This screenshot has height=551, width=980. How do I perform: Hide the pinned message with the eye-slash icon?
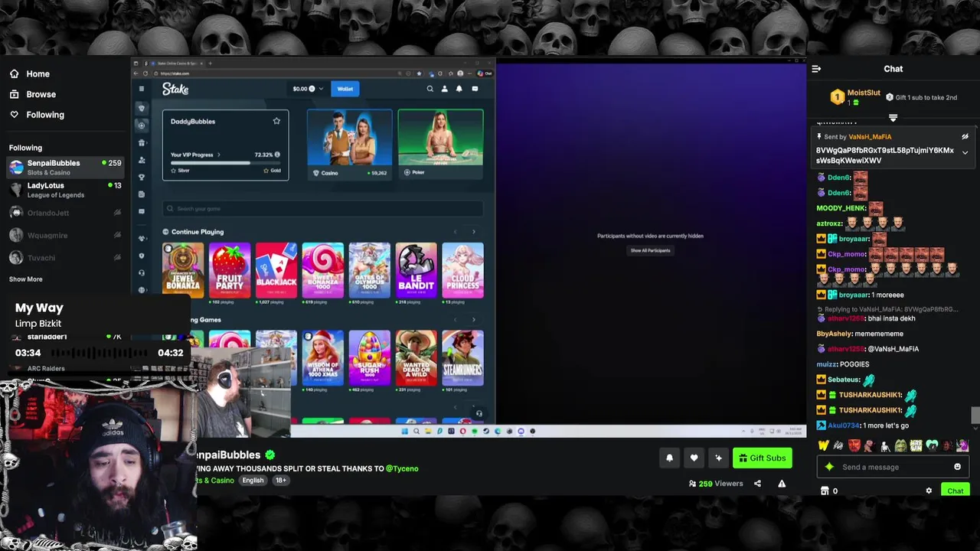(x=965, y=137)
